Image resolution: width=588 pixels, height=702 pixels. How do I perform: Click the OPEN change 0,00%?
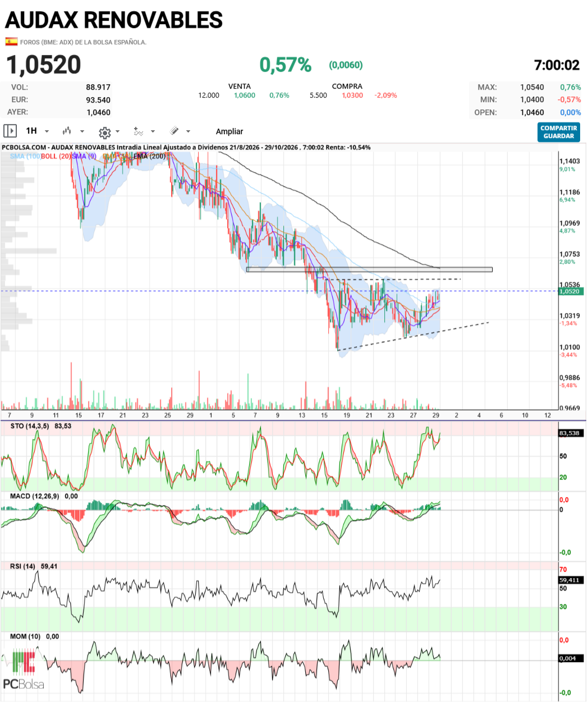click(571, 112)
